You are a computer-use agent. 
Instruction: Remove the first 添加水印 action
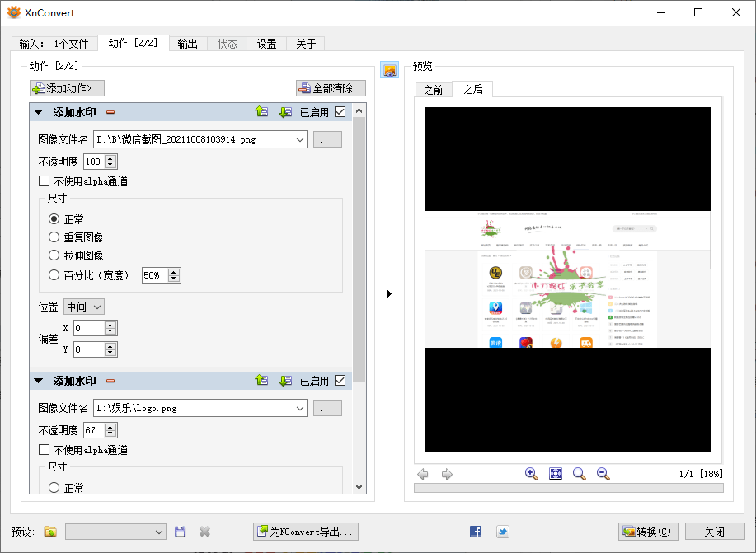pos(110,112)
